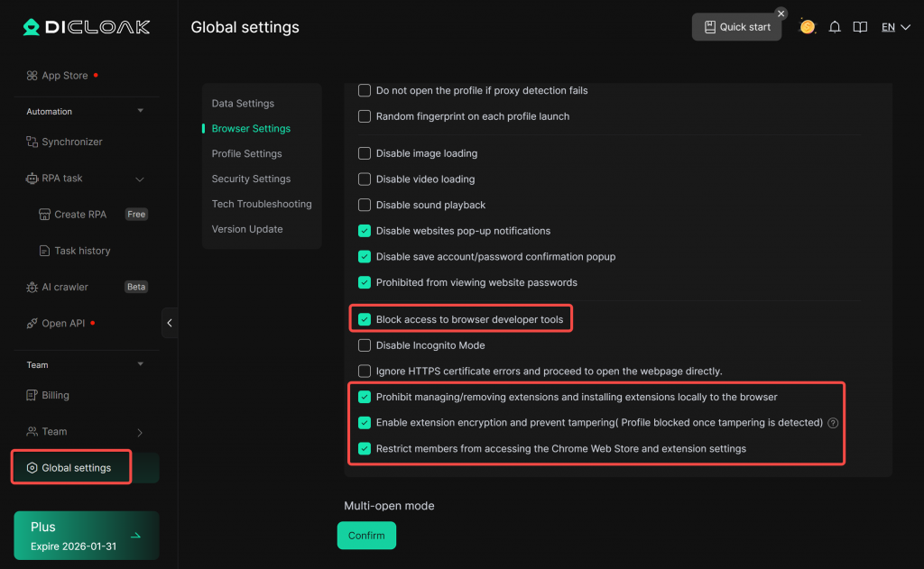Viewport: 924px width, 569px height.
Task: Open the Profile Settings tab
Action: [246, 153]
